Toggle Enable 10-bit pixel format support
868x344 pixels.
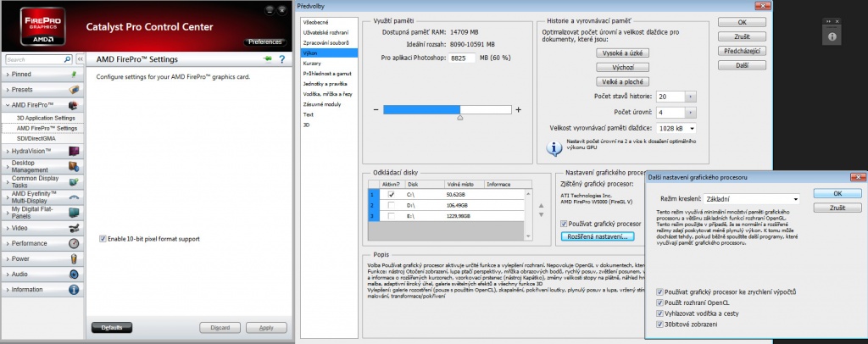[x=103, y=239]
